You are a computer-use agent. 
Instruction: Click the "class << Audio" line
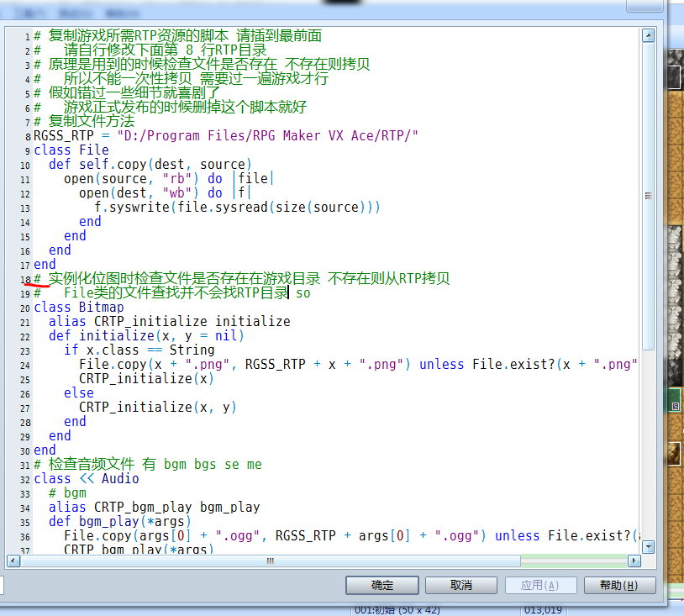click(x=87, y=478)
